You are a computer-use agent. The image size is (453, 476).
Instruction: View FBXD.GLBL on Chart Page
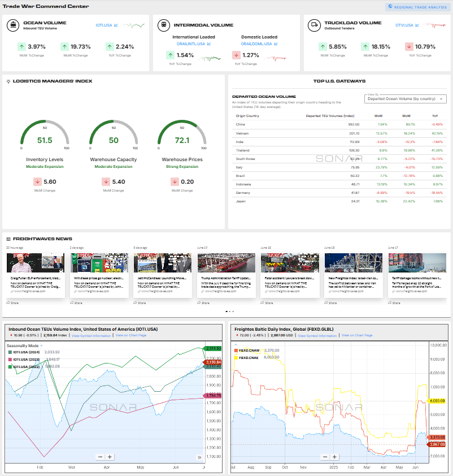coord(357,335)
